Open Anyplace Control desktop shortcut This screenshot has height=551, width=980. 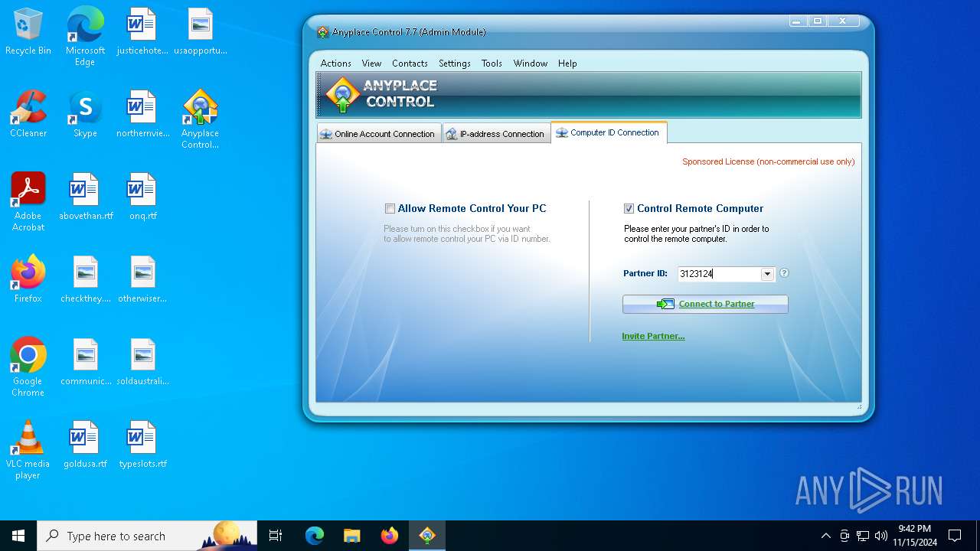pos(200,120)
